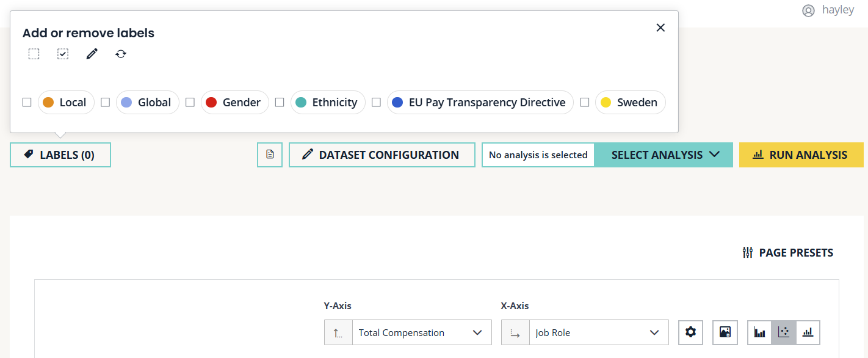Click the download chart image icon
868x358 pixels.
(725, 332)
